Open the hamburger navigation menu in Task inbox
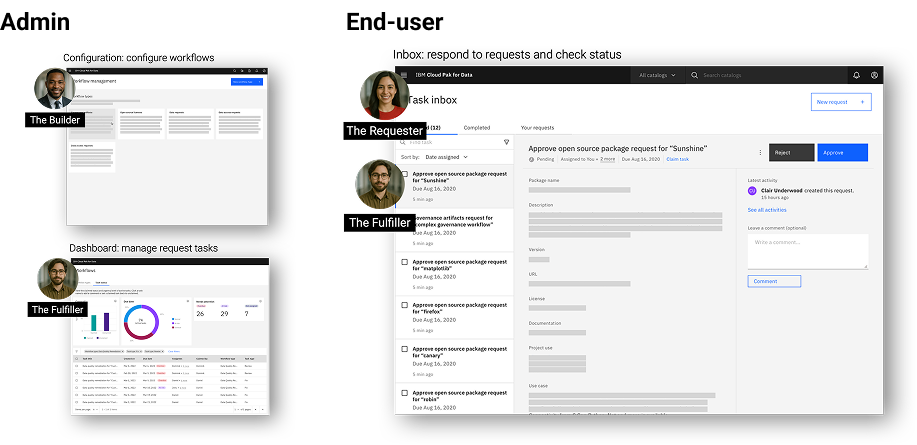Viewport: 917px width, 445px height. [x=404, y=75]
